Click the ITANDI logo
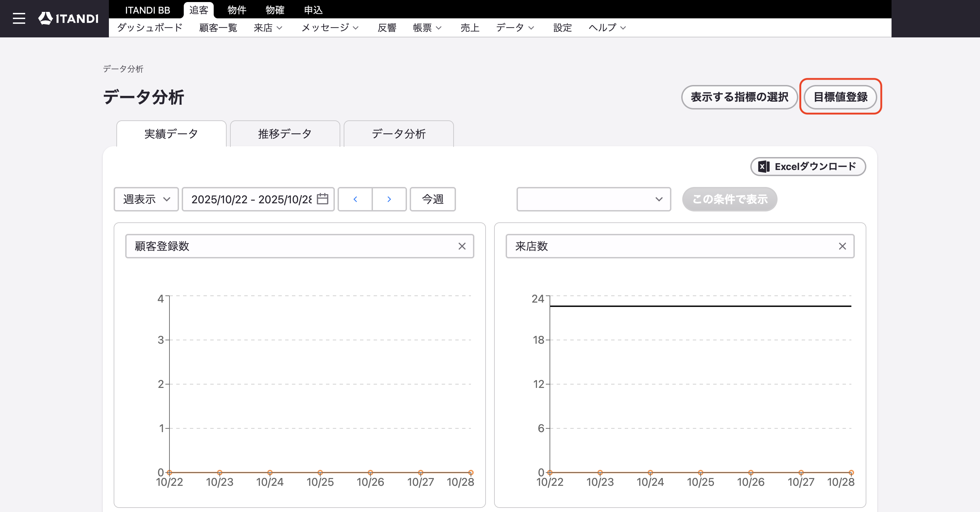Image resolution: width=980 pixels, height=512 pixels. click(x=68, y=18)
